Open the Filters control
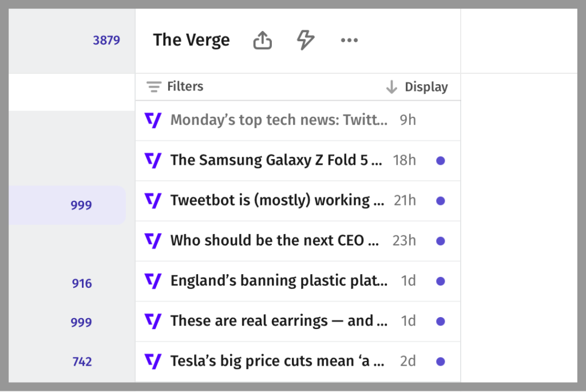The image size is (586, 392). point(175,86)
